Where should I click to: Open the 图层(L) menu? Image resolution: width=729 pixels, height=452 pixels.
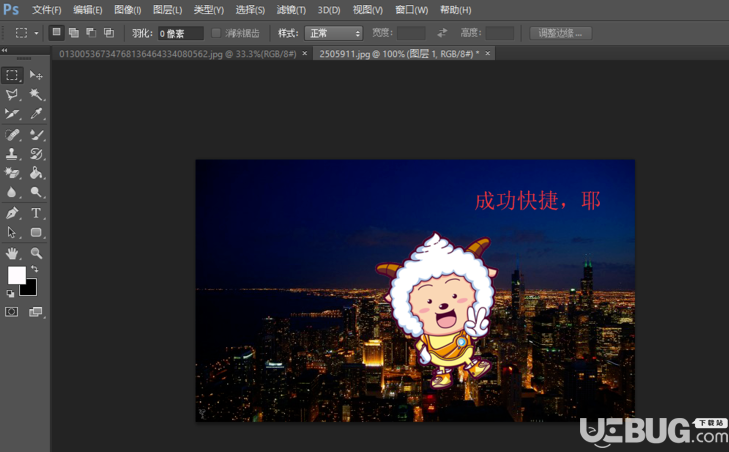click(168, 10)
